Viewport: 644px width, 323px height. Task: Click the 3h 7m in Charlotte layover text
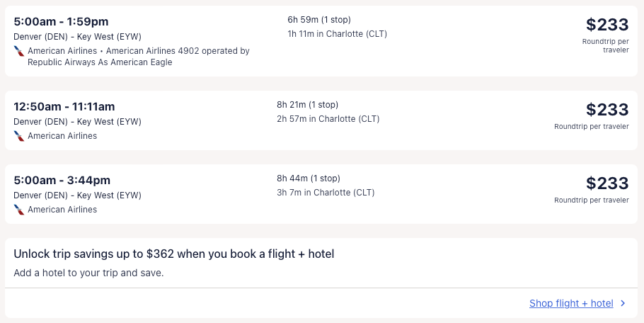pyautogui.click(x=326, y=193)
